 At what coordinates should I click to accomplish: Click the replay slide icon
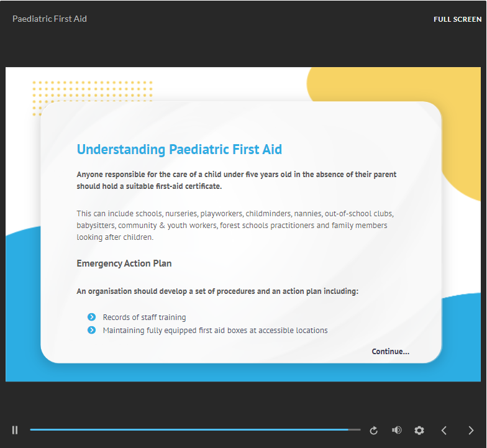pos(374,430)
